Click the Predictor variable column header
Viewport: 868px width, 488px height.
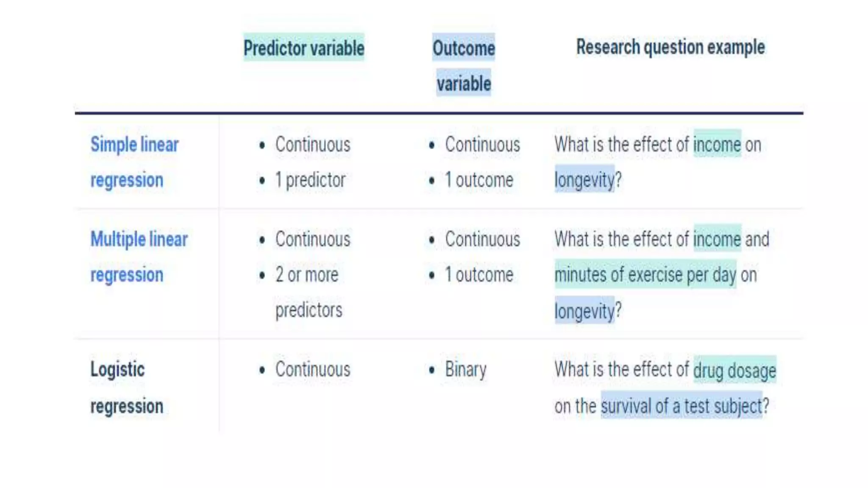(x=303, y=48)
